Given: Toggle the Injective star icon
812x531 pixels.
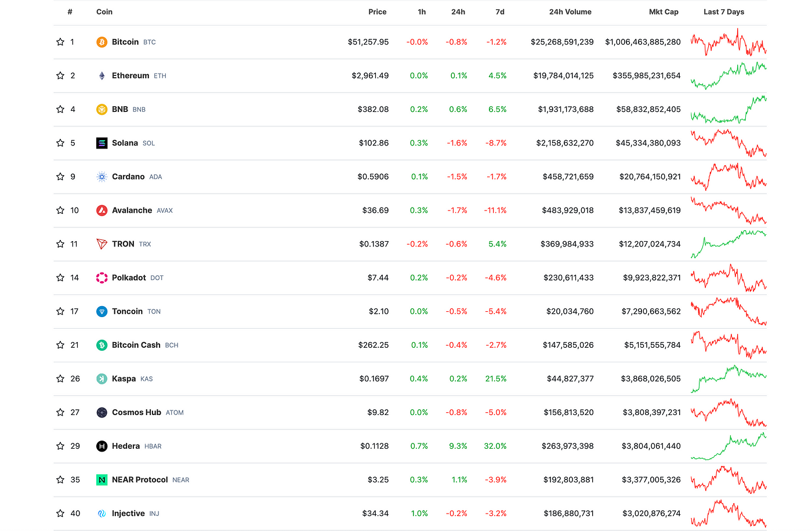Looking at the screenshot, I should point(60,512).
